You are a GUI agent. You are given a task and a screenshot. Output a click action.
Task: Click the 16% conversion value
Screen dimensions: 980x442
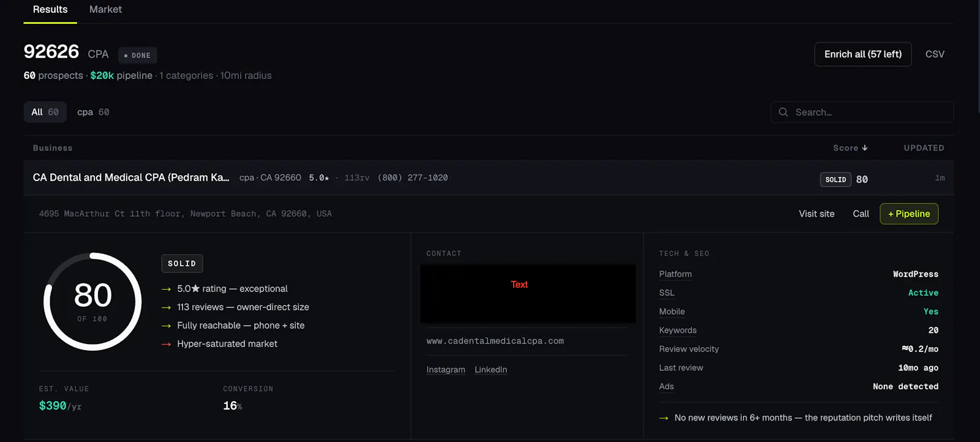click(x=233, y=406)
